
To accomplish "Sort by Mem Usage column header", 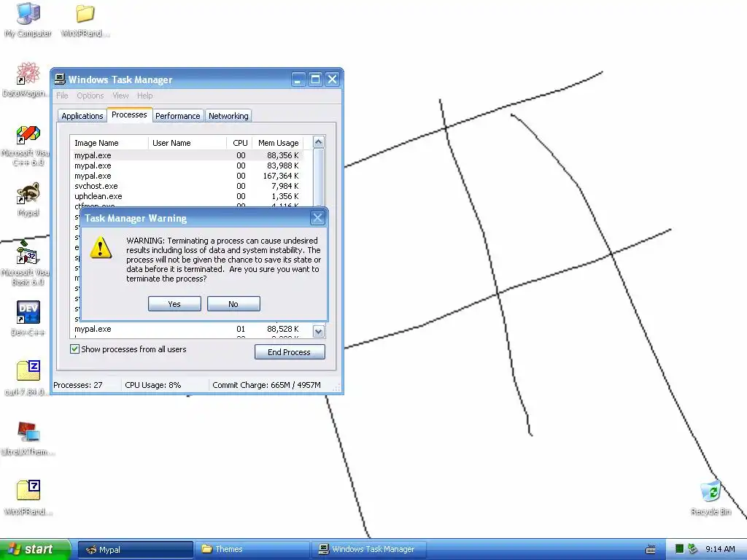I will click(x=278, y=143).
